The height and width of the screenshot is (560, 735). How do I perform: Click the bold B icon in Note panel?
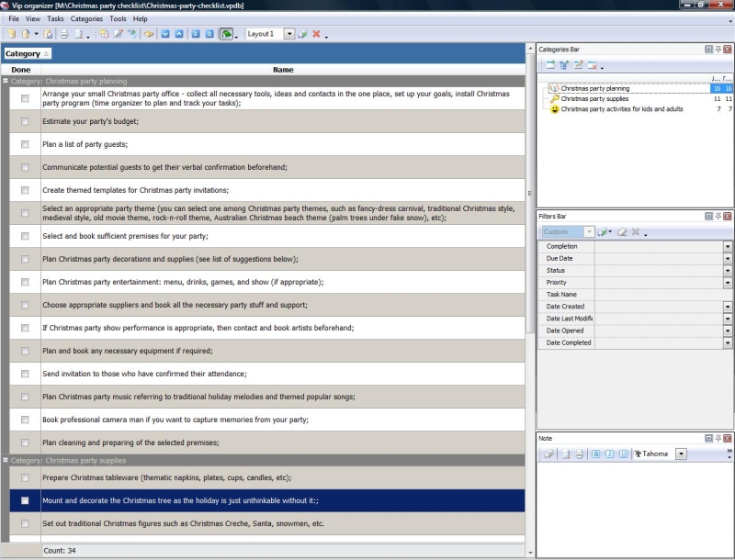[595, 454]
